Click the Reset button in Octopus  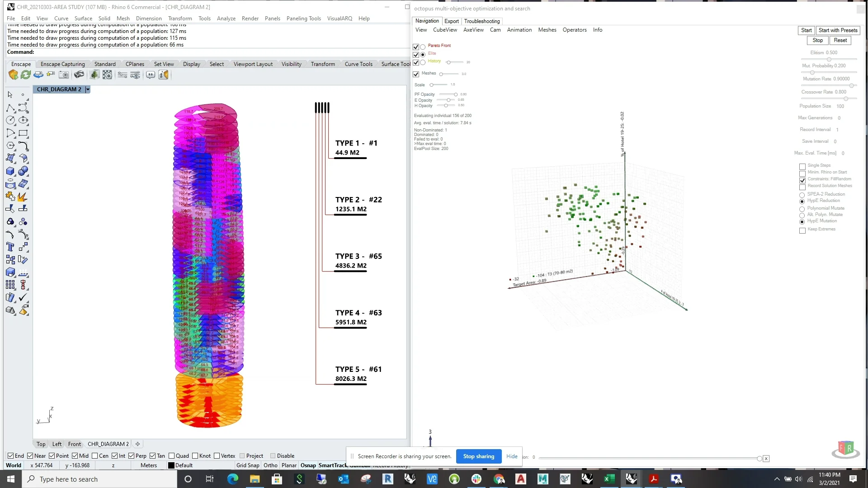click(840, 40)
